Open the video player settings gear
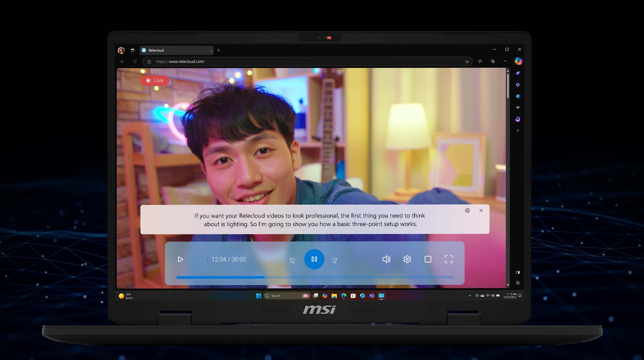Image resolution: width=644 pixels, height=360 pixels. point(407,259)
